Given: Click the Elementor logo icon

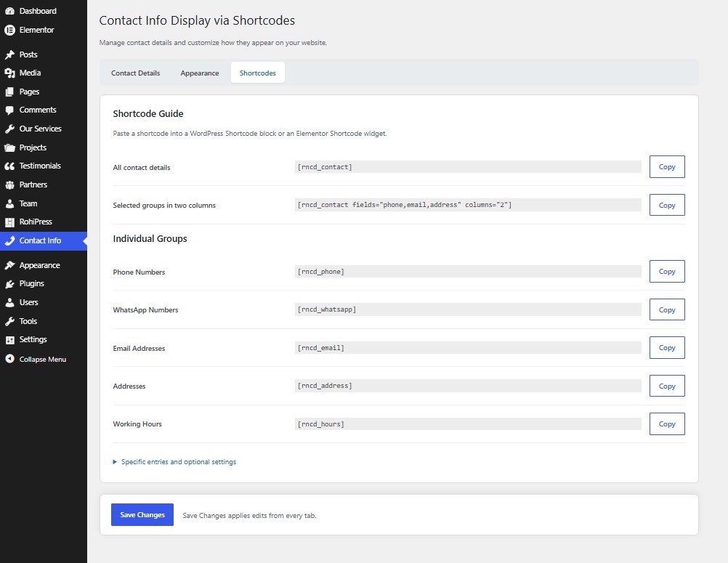Looking at the screenshot, I should pos(9,31).
